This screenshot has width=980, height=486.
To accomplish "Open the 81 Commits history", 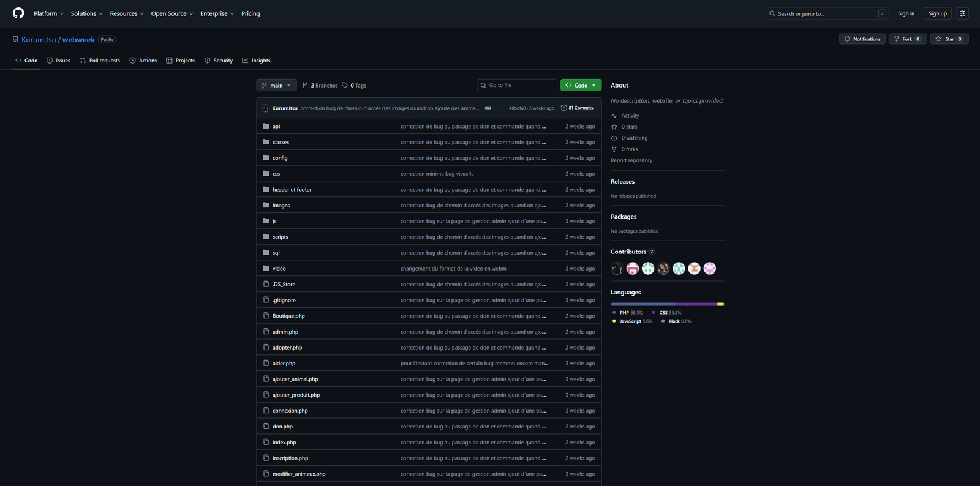I will click(x=577, y=108).
